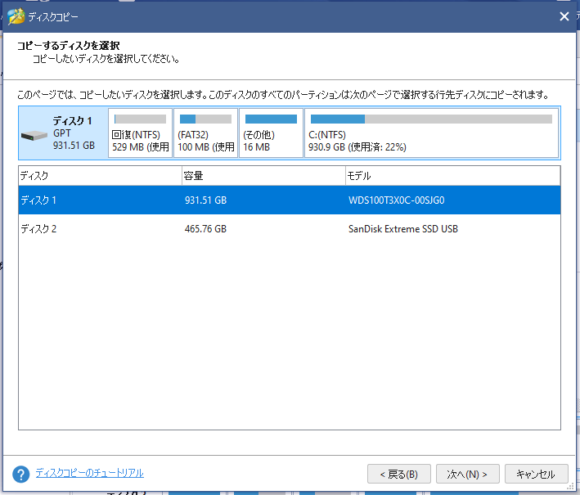
Task: Click the 次へ(N) next button
Action: 468,474
